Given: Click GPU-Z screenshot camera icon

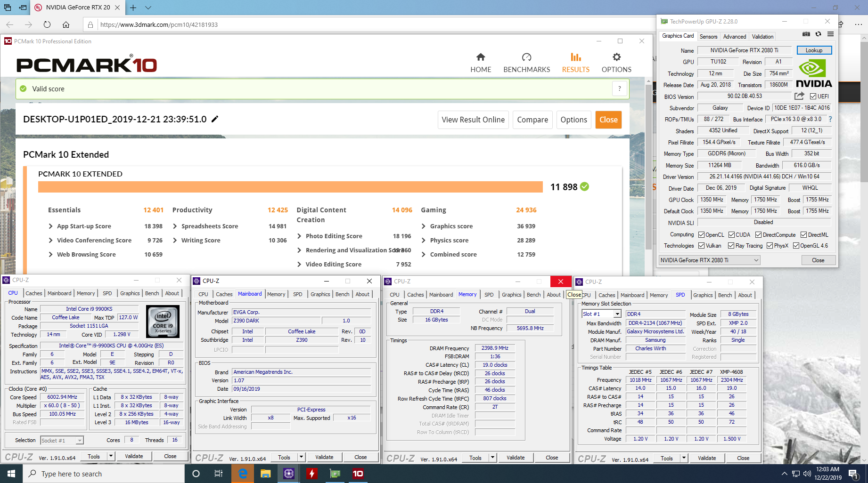Looking at the screenshot, I should tap(806, 34).
